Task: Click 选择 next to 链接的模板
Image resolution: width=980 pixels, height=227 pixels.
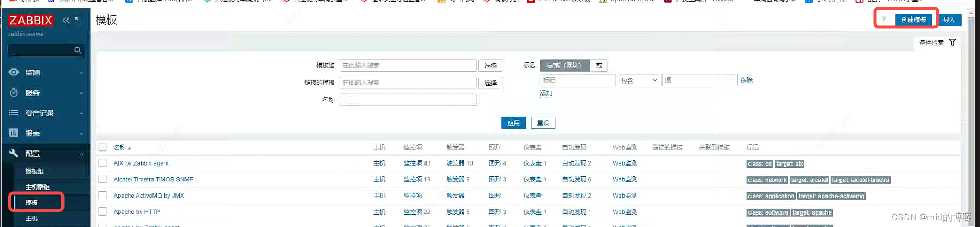Action: click(491, 83)
